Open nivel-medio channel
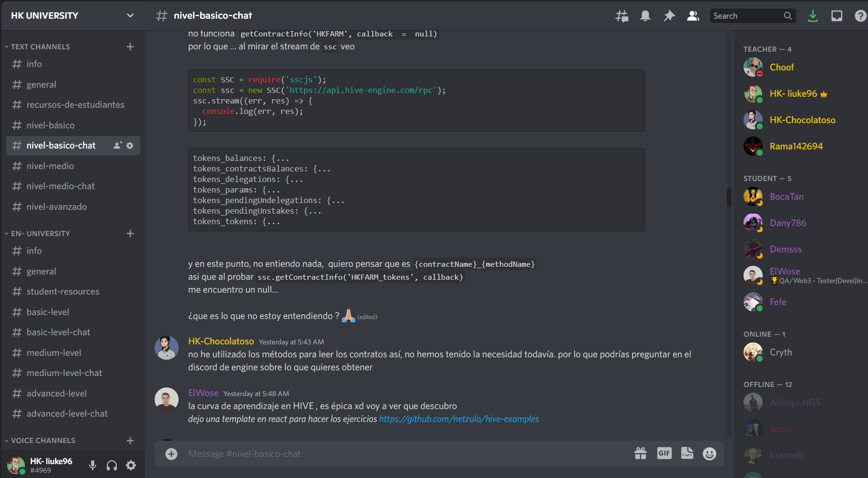Screen dimensions: 868x478 73,166
